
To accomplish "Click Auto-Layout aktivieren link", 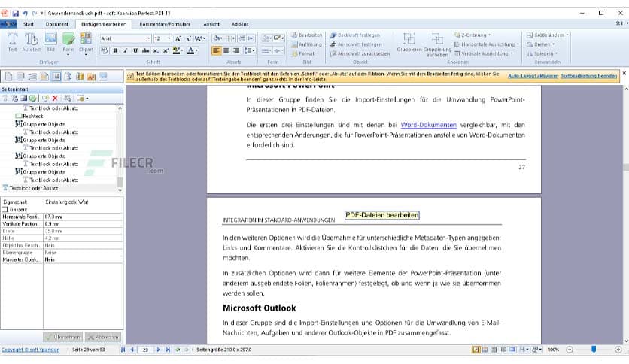I will (533, 76).
